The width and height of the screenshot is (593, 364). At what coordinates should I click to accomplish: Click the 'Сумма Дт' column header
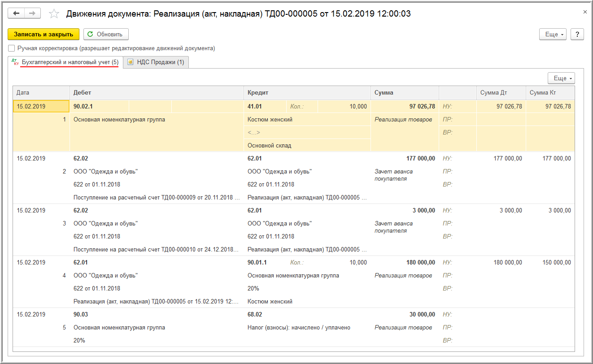[x=501, y=93]
